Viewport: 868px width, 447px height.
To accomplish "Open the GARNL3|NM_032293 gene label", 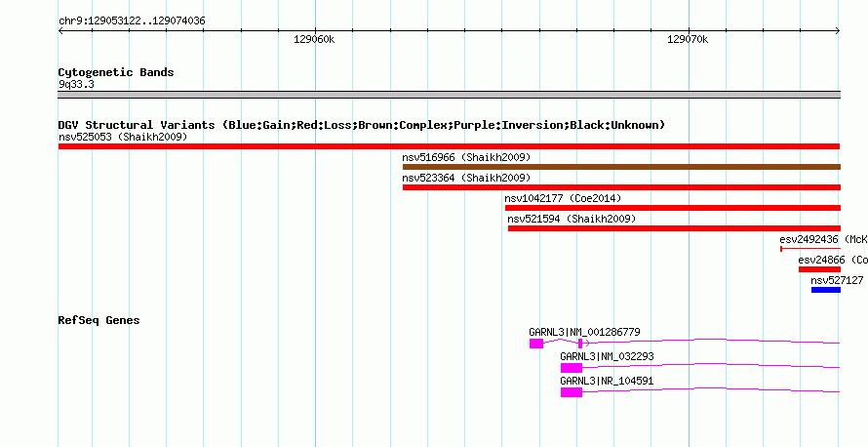I will [607, 356].
